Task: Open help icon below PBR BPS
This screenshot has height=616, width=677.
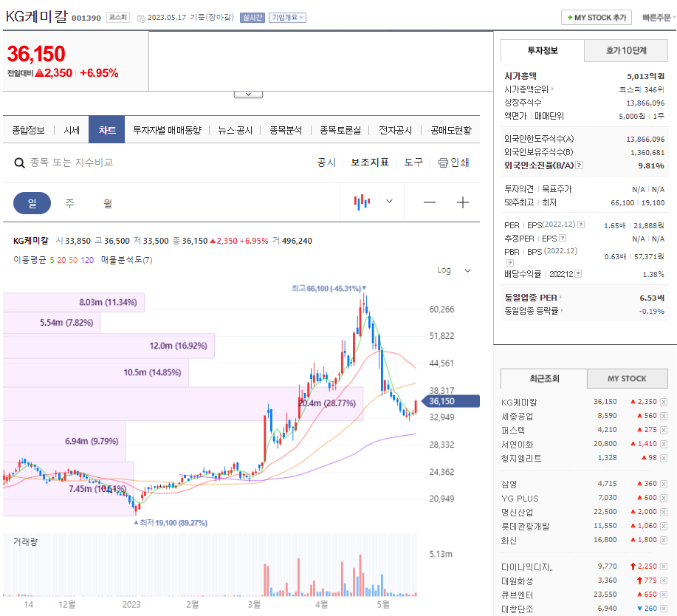Action: pos(510,263)
